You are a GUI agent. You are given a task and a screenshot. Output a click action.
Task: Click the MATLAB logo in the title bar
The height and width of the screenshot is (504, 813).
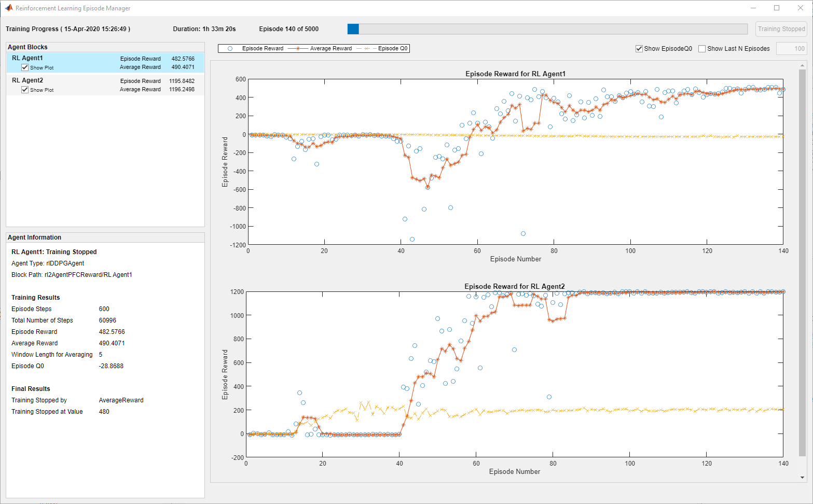pyautogui.click(x=9, y=8)
